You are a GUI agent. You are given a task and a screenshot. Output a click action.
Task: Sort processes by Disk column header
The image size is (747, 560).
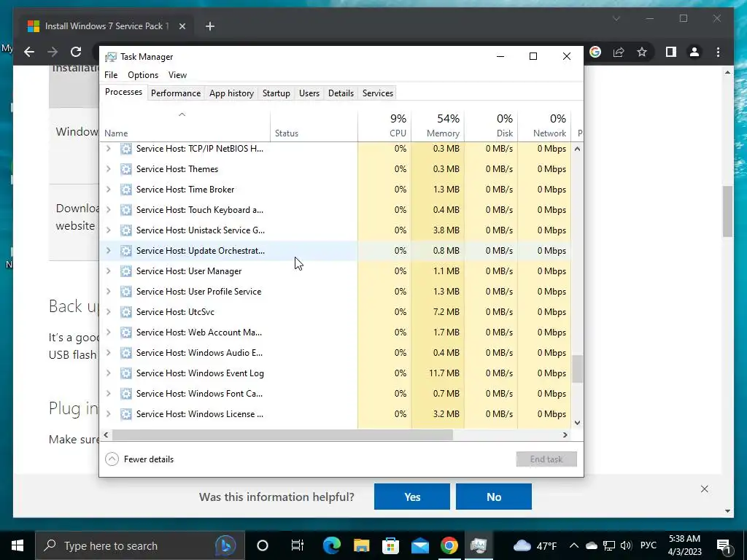(491, 126)
